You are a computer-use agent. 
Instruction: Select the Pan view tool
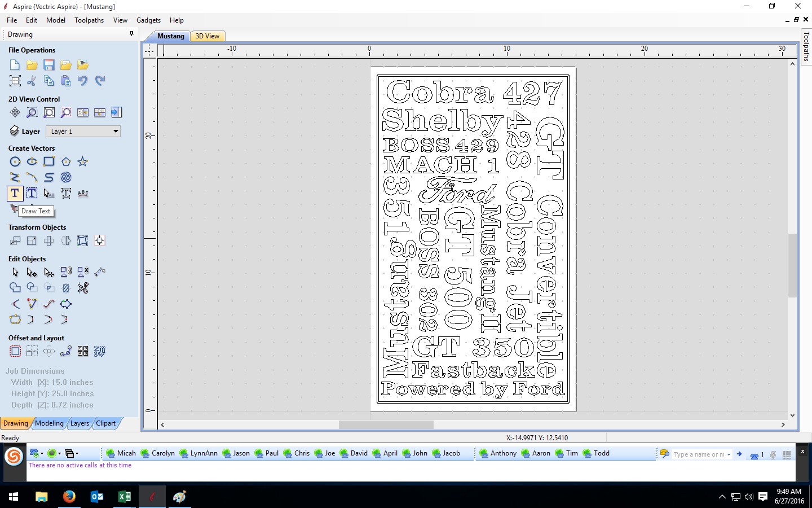15,112
